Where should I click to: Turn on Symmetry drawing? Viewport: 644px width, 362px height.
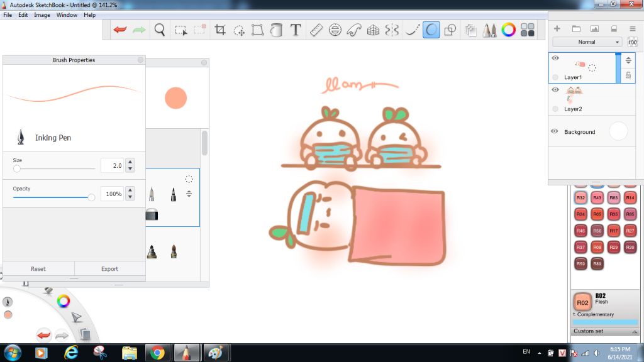pyautogui.click(x=392, y=30)
